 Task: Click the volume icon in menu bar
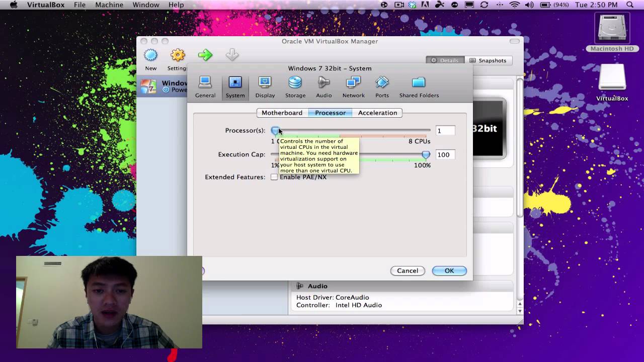tap(529, 5)
